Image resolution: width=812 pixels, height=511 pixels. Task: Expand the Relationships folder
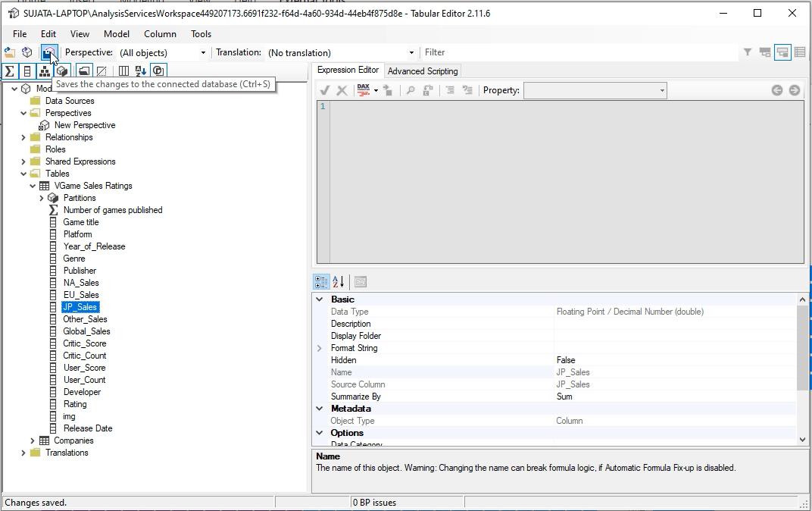coord(23,137)
